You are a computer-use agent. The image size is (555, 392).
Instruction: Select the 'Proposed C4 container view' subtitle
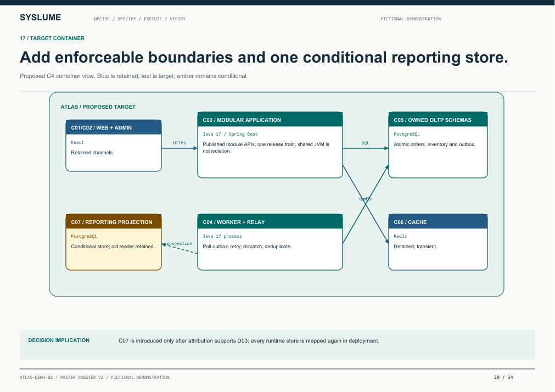pos(134,76)
